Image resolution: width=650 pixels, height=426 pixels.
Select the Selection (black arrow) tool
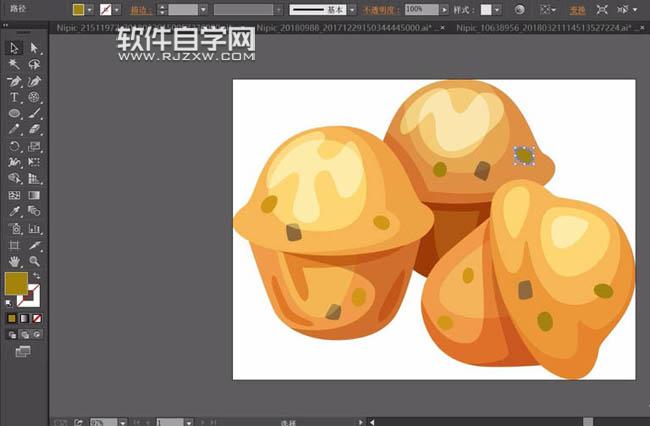tap(14, 48)
